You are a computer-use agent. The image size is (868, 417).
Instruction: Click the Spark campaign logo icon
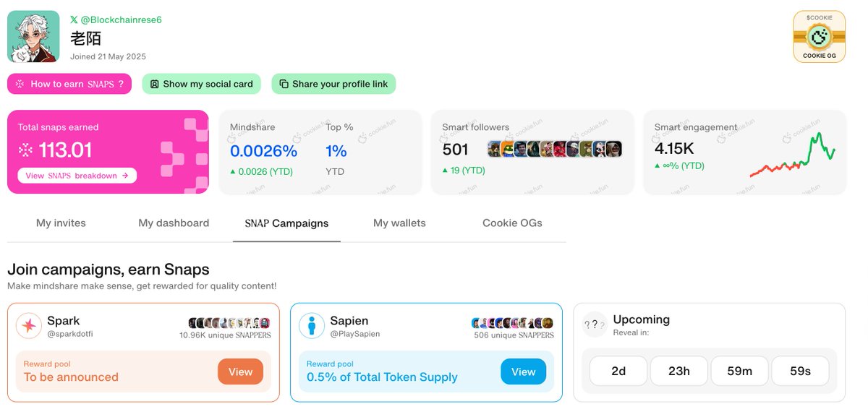29,326
